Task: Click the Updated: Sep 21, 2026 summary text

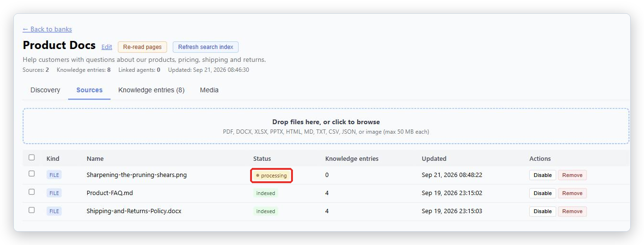Action: [x=209, y=70]
